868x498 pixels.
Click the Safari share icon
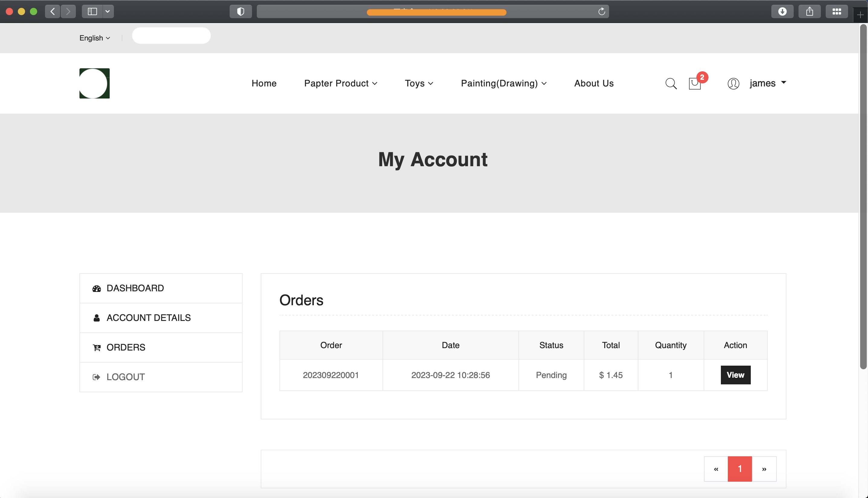pos(809,11)
